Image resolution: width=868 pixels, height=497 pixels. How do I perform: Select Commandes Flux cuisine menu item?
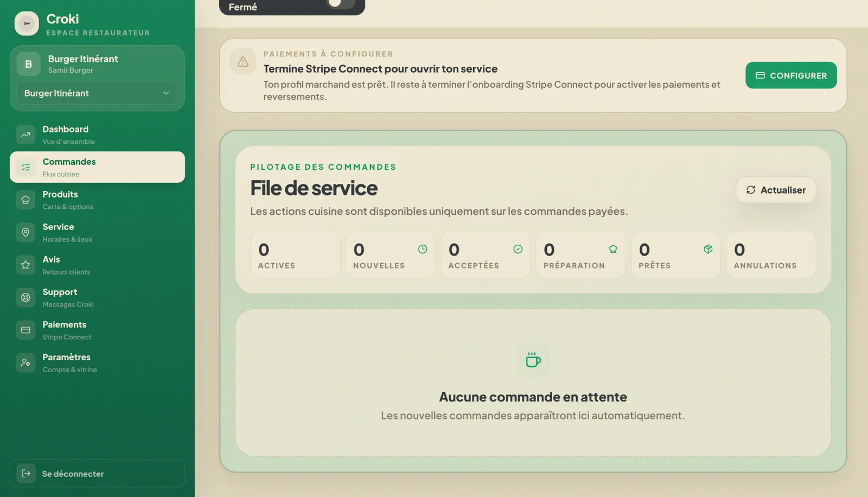pos(97,167)
